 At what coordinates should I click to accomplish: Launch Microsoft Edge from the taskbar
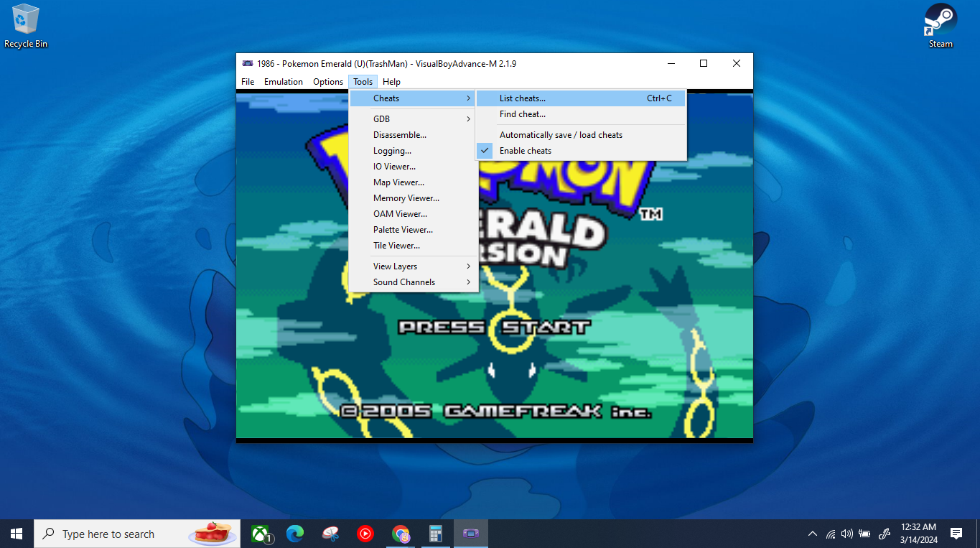click(x=295, y=534)
